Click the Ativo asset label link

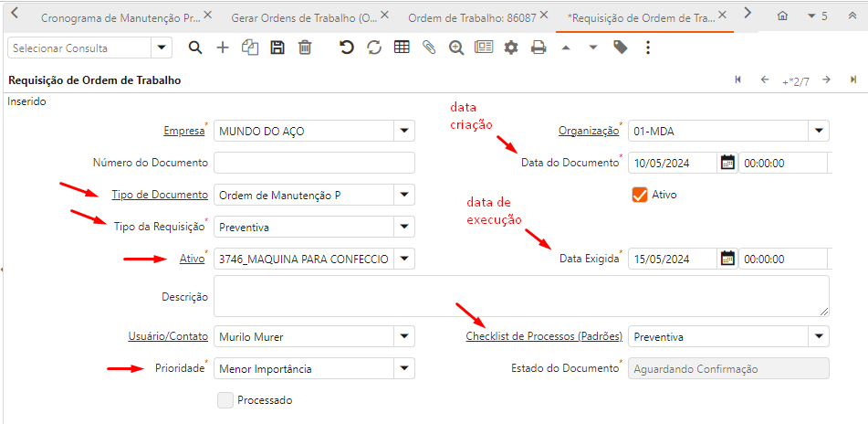click(x=192, y=259)
